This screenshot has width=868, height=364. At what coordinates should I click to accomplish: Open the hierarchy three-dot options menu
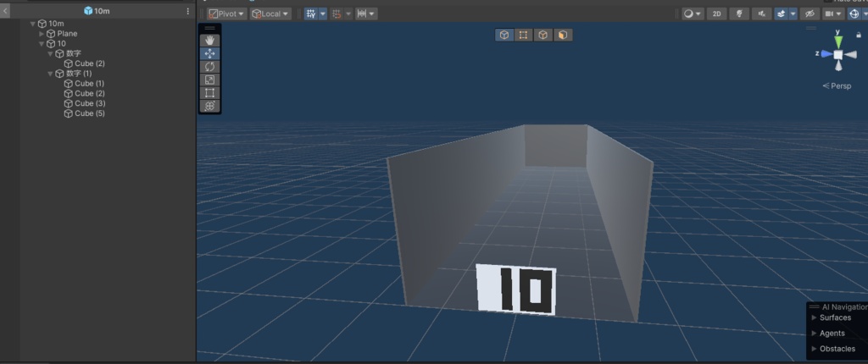[x=187, y=11]
